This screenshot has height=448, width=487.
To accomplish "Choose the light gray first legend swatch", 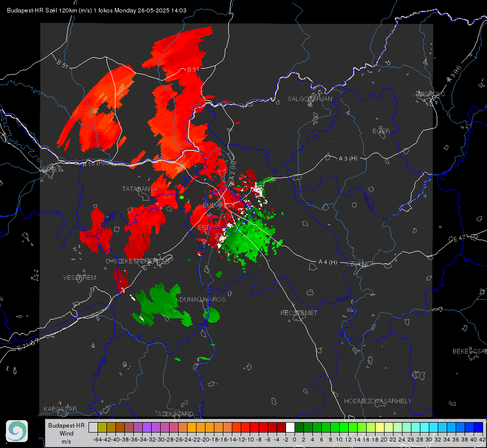I will [93, 428].
